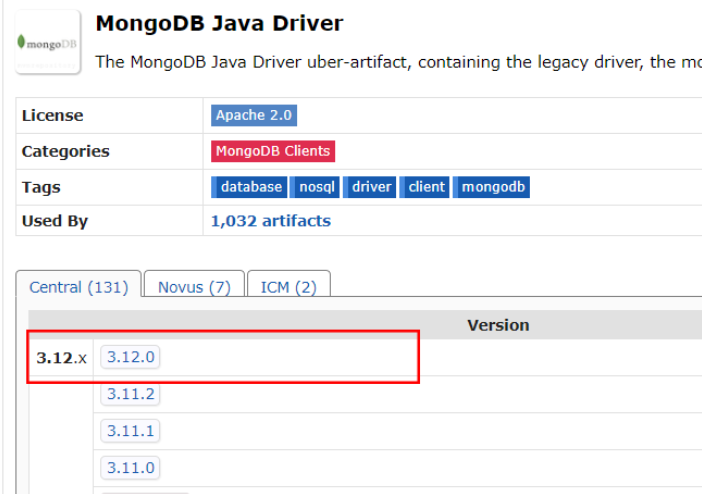
Task: Click the MongoDB logo thumbnail
Action: (x=48, y=42)
